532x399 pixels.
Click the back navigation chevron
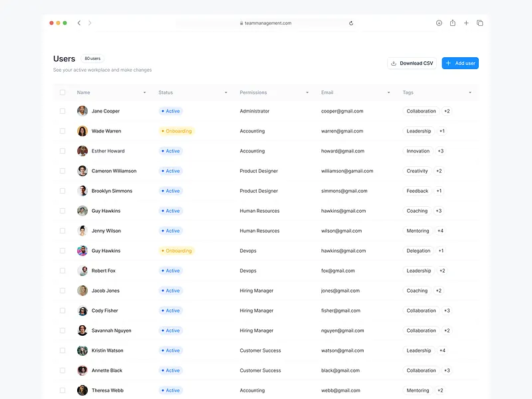click(79, 23)
